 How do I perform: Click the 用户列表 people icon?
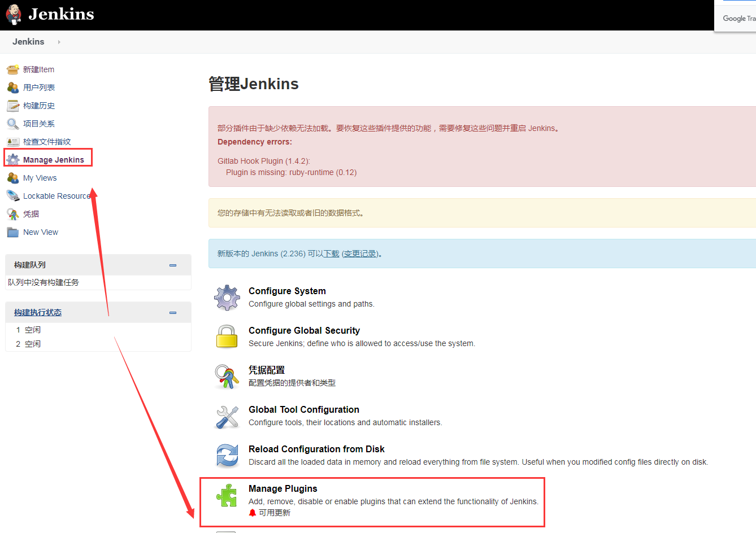[x=13, y=88]
